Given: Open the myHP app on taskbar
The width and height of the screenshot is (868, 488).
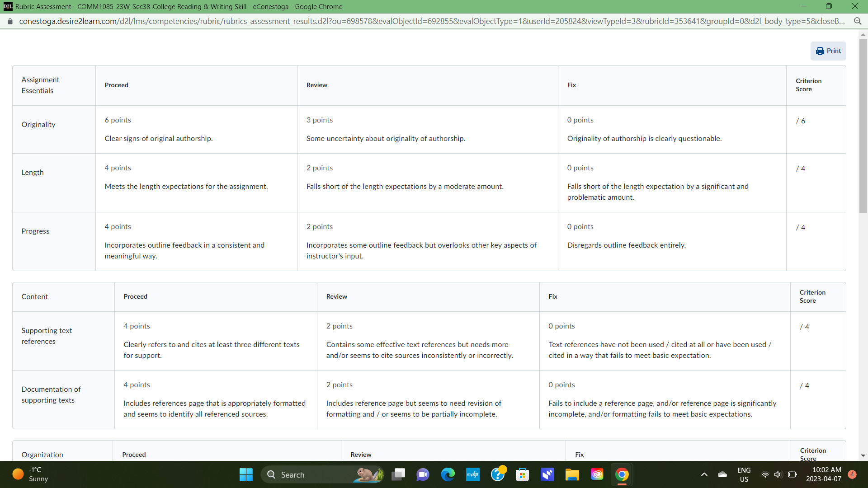Looking at the screenshot, I should [472, 474].
